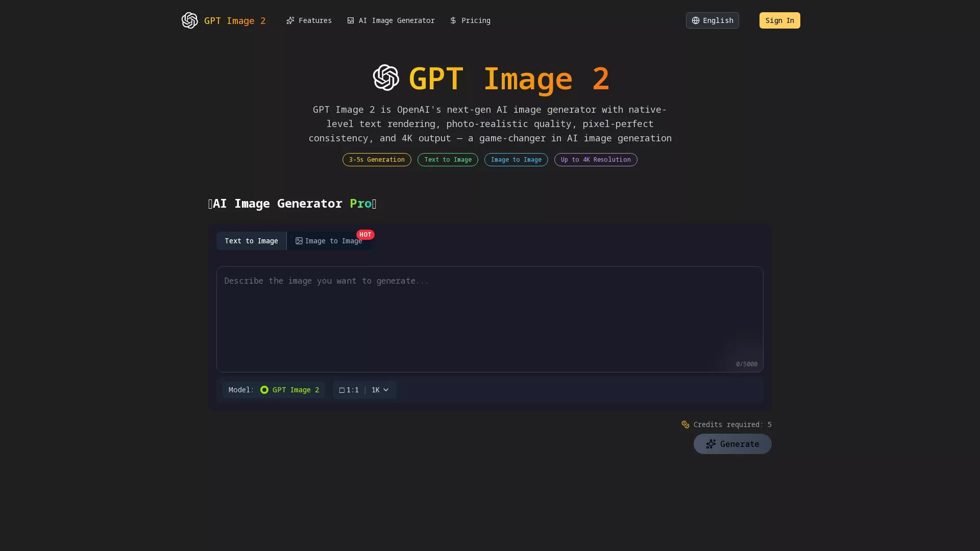This screenshot has height=551, width=980.
Task: Click the sparkle icon next to Features
Action: [290, 20]
